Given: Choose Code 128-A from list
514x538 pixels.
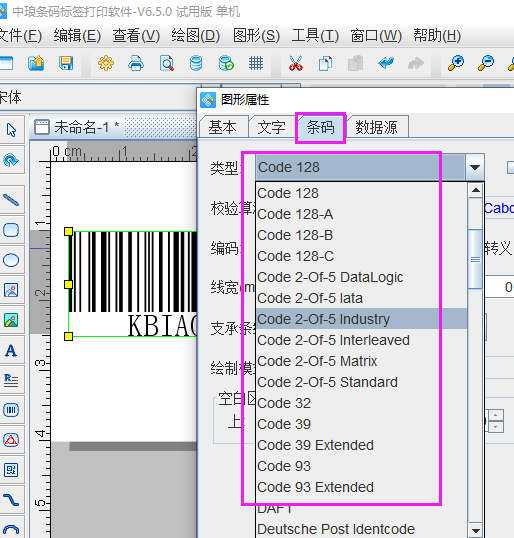Looking at the screenshot, I should [361, 214].
